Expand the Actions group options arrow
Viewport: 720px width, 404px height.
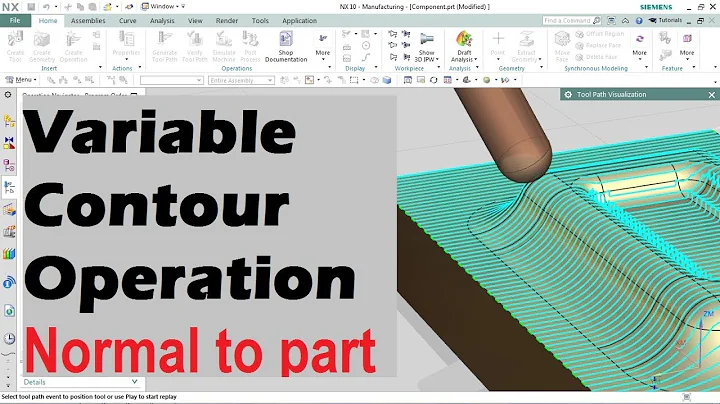(140, 67)
